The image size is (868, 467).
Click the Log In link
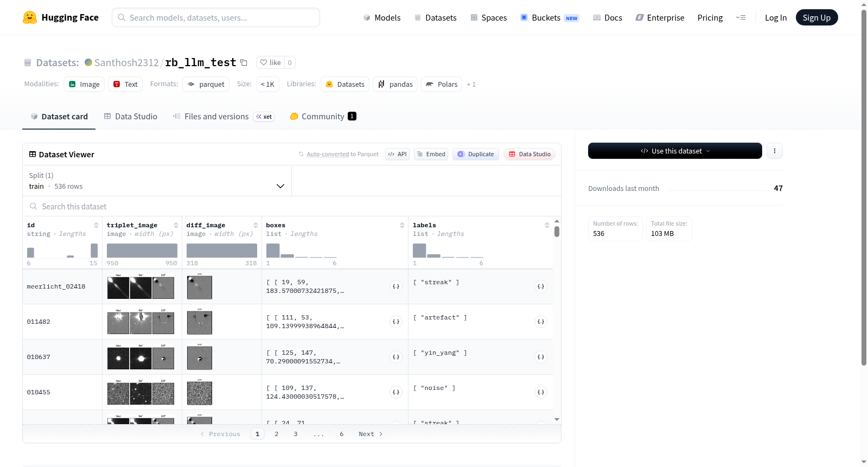click(776, 17)
